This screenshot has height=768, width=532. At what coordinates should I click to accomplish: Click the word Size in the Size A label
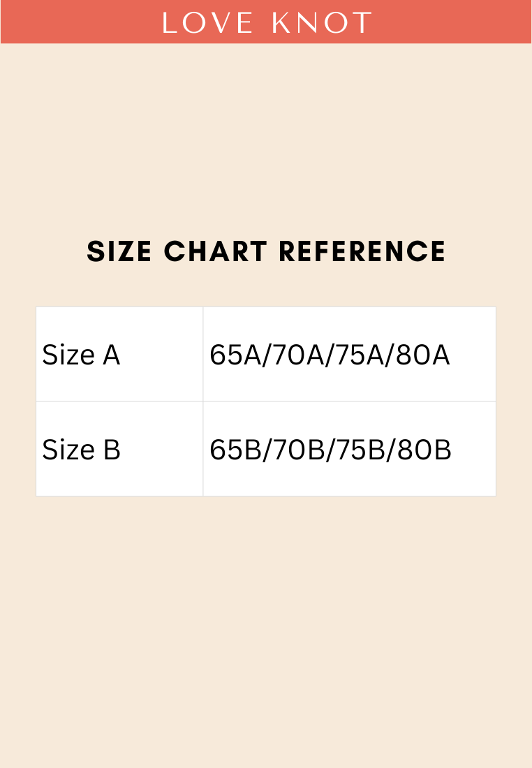pyautogui.click(x=68, y=355)
